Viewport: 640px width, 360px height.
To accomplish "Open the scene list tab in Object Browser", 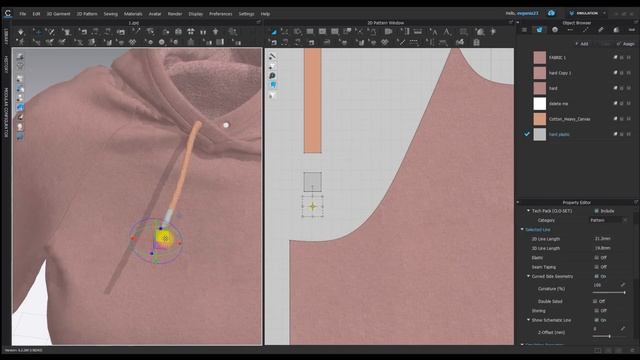I will click(x=524, y=29).
